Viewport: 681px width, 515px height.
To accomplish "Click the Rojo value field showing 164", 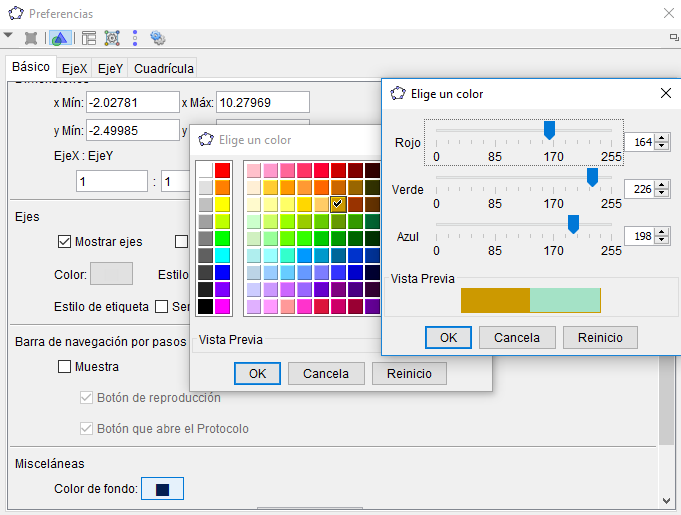I will (x=640, y=142).
